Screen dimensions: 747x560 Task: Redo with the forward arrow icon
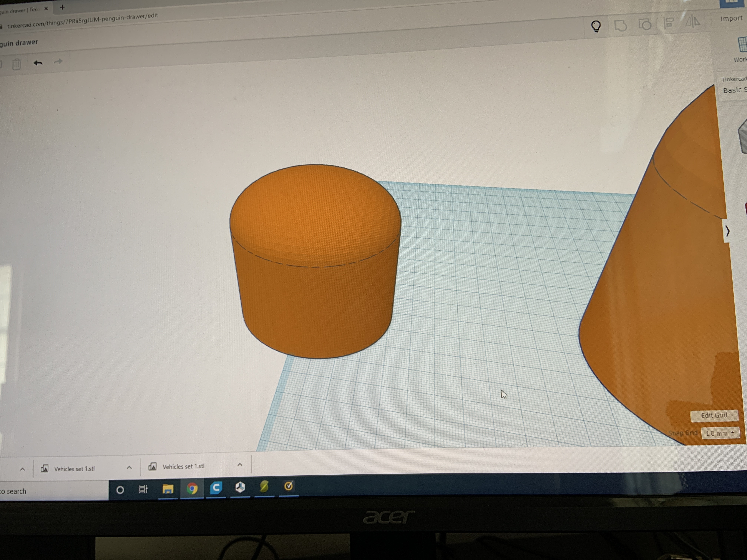(x=58, y=61)
